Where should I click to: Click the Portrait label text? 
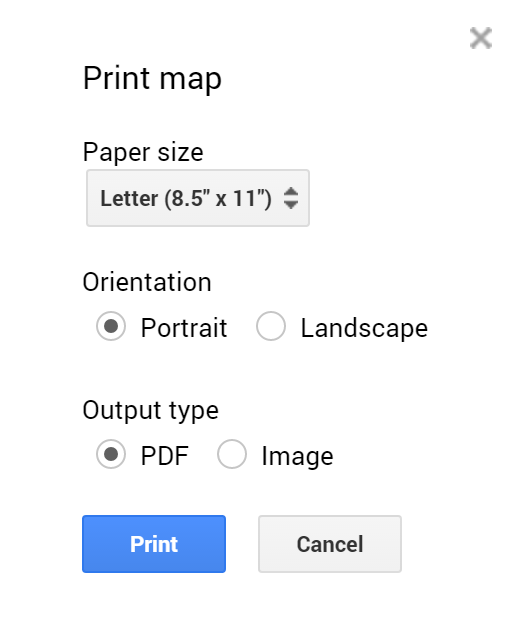pyautogui.click(x=184, y=327)
